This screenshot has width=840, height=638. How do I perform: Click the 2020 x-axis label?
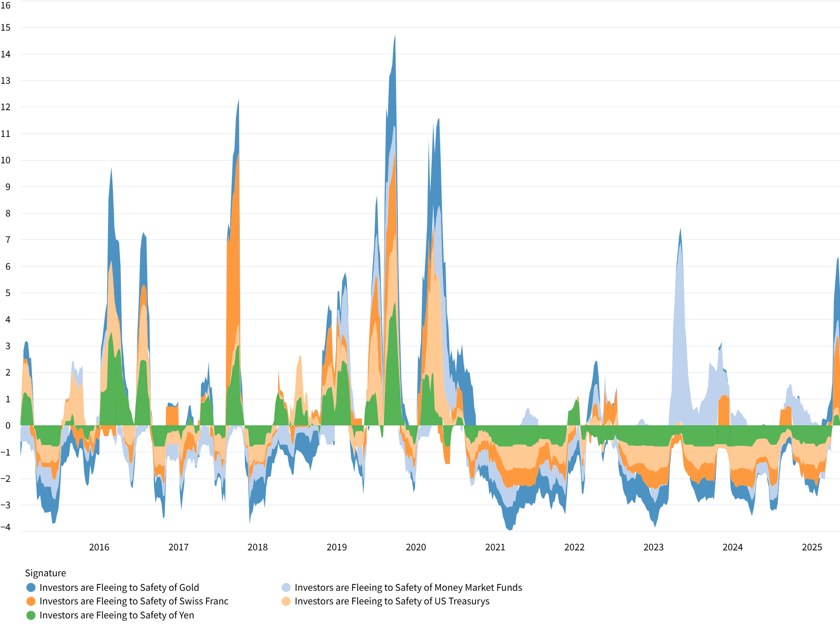tap(416, 547)
